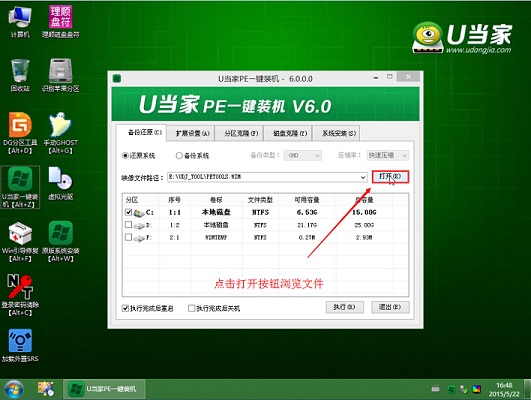Click the 2:1 serial number cell

(x=174, y=238)
